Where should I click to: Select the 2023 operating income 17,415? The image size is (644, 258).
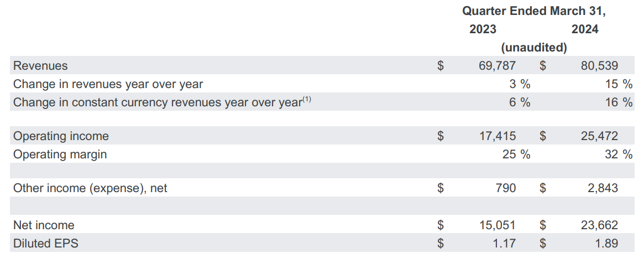click(x=497, y=136)
